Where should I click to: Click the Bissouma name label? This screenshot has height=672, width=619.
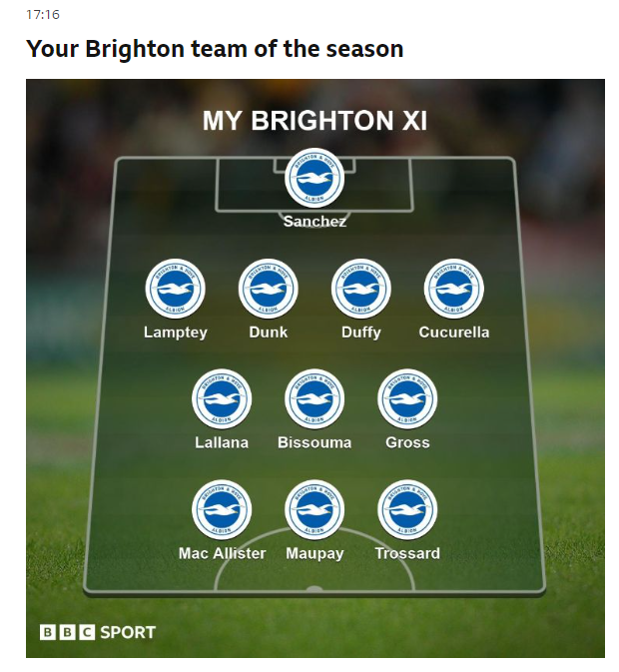point(314,442)
